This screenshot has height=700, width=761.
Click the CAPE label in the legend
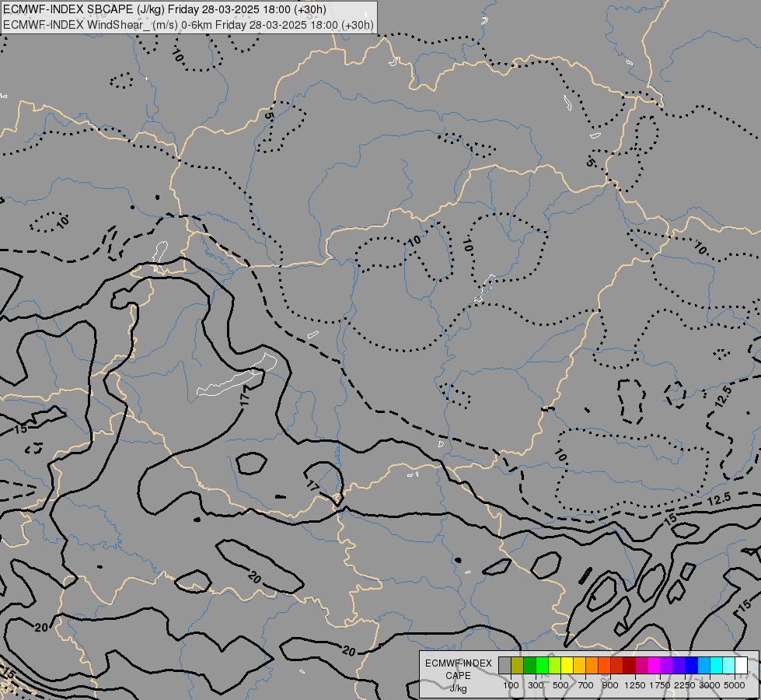coord(458,676)
